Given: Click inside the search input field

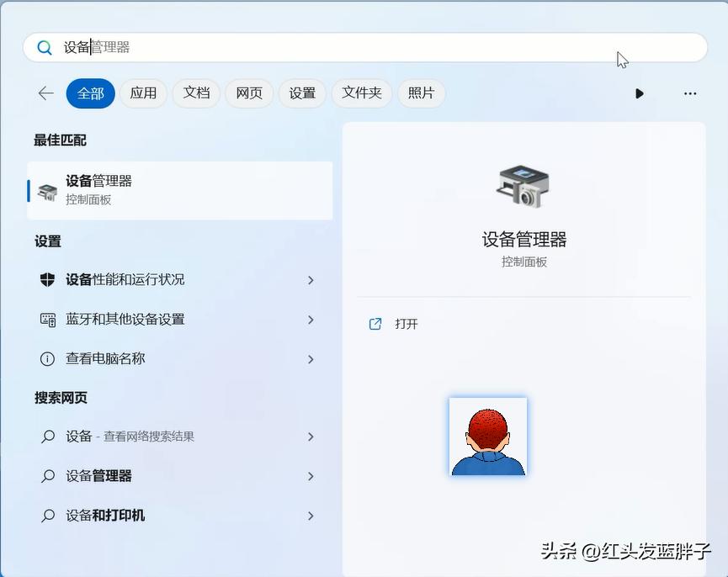Looking at the screenshot, I should pos(252,47).
